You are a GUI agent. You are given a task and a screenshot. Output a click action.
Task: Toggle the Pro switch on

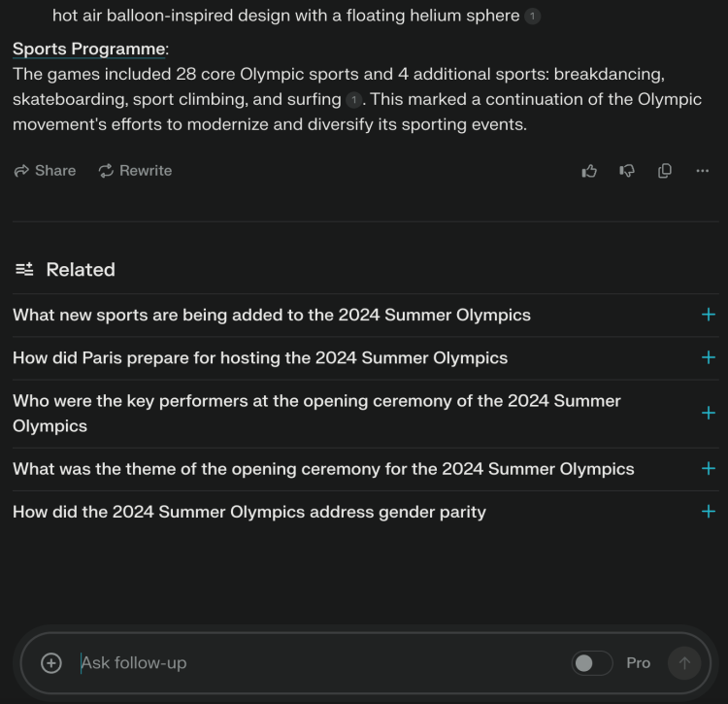(592, 663)
